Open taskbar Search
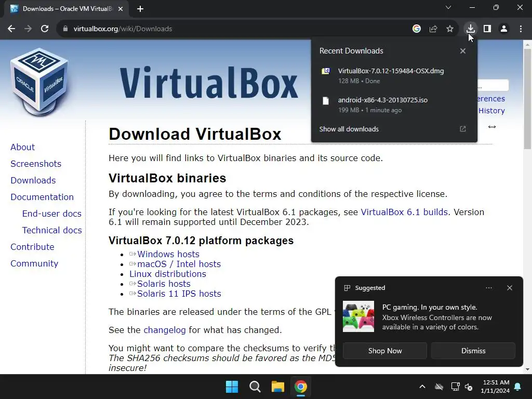 tap(255, 387)
